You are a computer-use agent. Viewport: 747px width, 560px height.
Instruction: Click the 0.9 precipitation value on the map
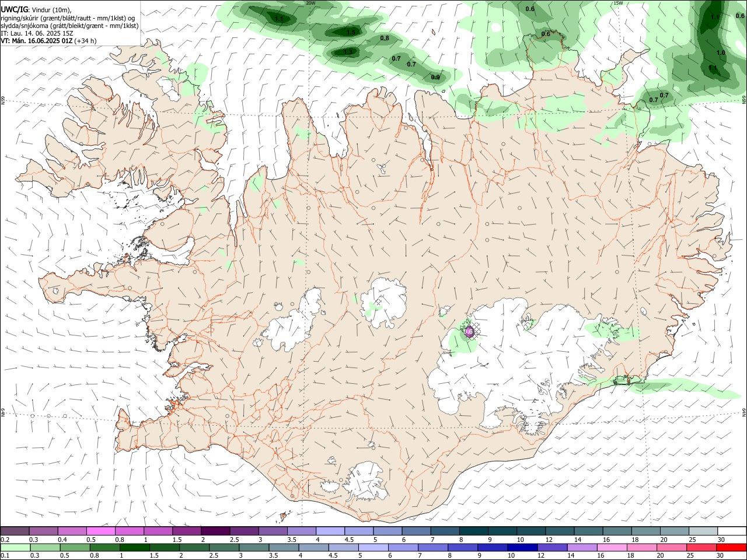pos(435,78)
